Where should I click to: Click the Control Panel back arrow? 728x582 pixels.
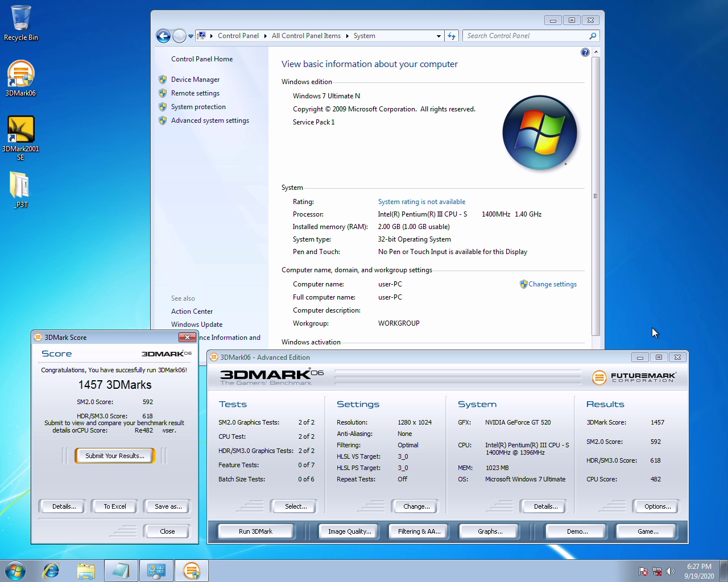tap(163, 36)
